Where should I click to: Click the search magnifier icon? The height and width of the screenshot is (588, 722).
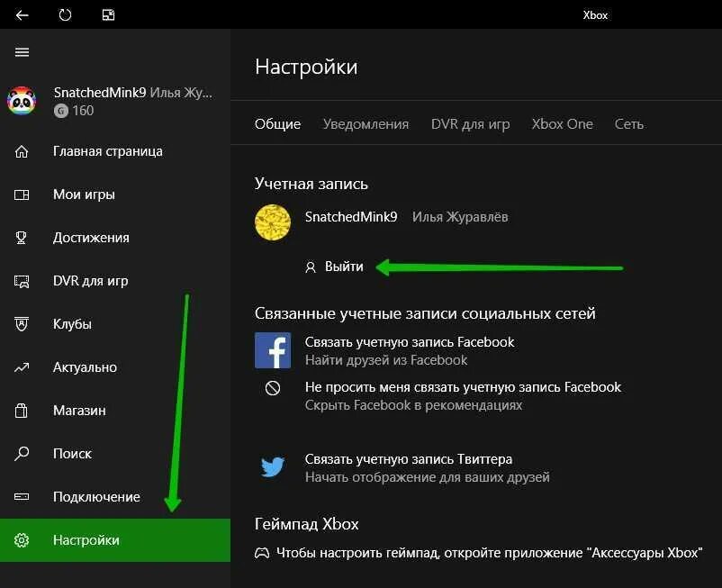pos(22,454)
